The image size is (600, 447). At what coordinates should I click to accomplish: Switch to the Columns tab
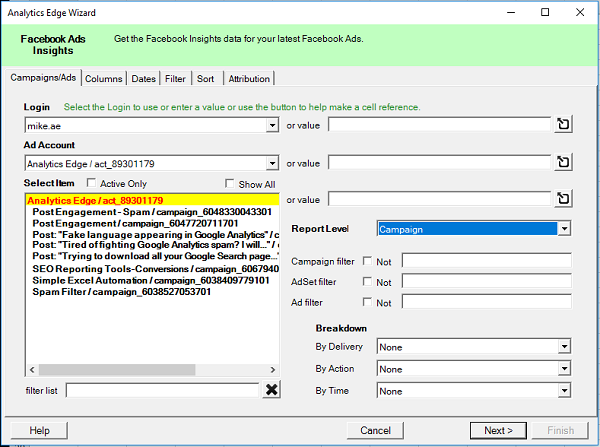104,79
